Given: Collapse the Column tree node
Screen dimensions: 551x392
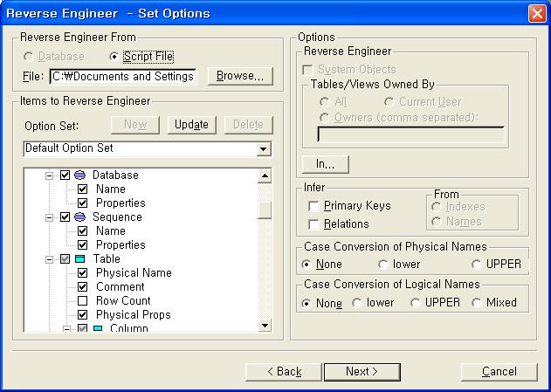Looking at the screenshot, I should (66, 329).
